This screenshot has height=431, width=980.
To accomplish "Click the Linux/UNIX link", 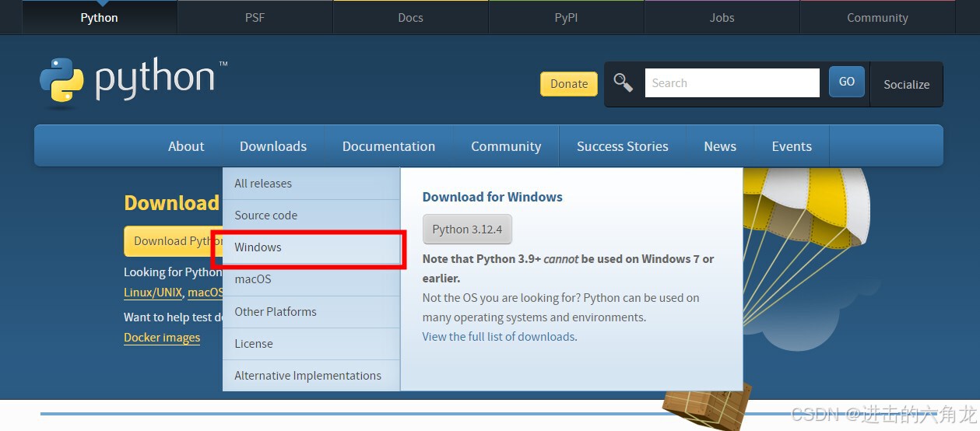I will 153,293.
